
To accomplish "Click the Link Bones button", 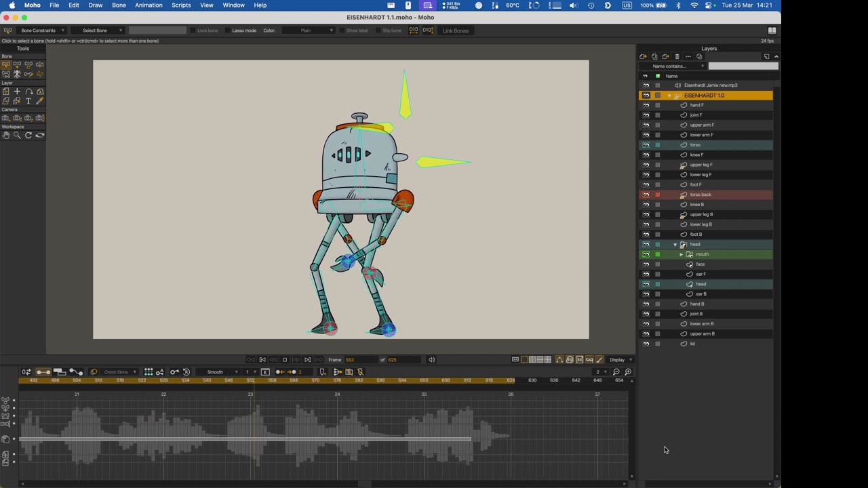I will click(x=456, y=30).
